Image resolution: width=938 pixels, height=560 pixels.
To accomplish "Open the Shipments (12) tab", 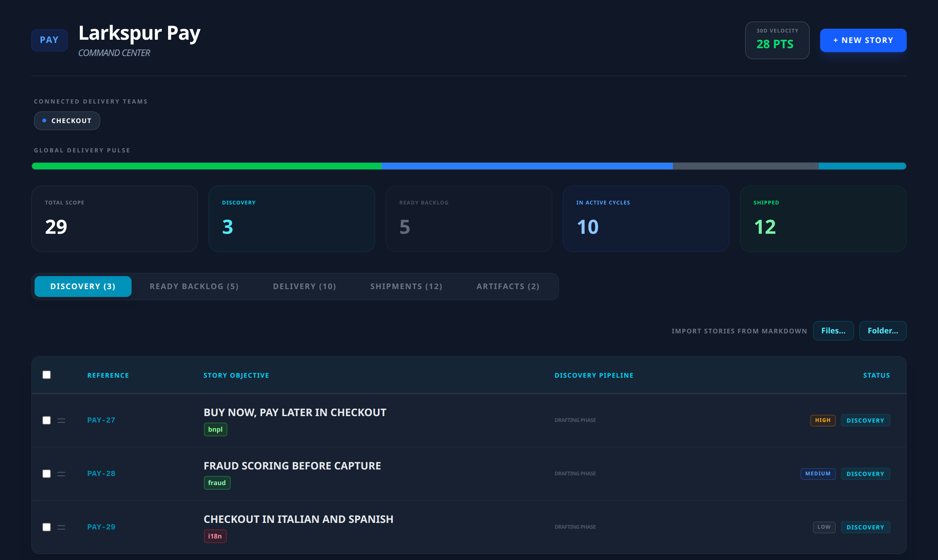I will tap(406, 287).
